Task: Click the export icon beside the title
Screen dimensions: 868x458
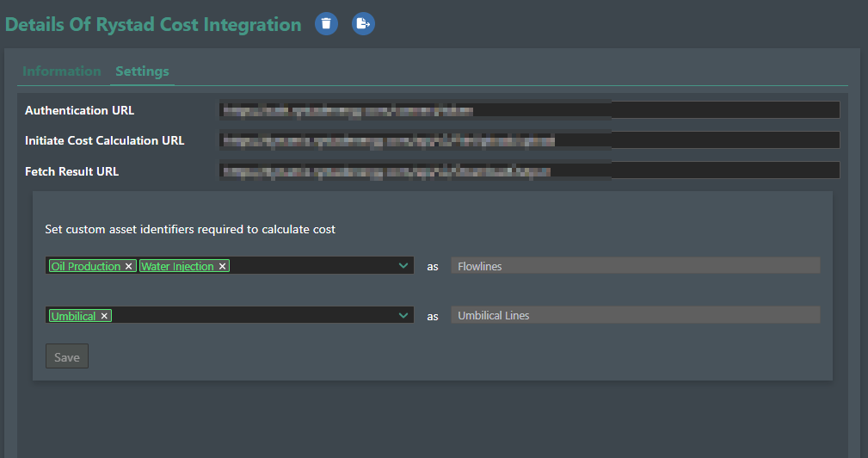Action: 363,24
